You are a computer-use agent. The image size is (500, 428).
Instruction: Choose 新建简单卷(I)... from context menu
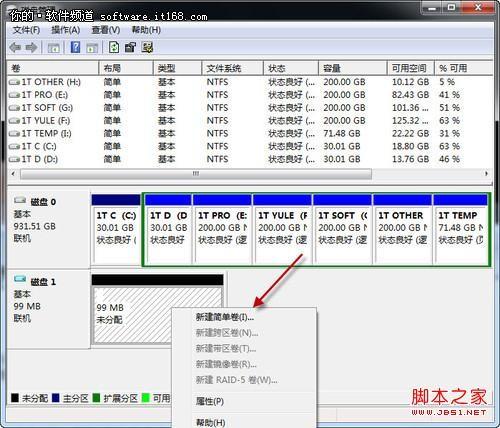(225, 317)
